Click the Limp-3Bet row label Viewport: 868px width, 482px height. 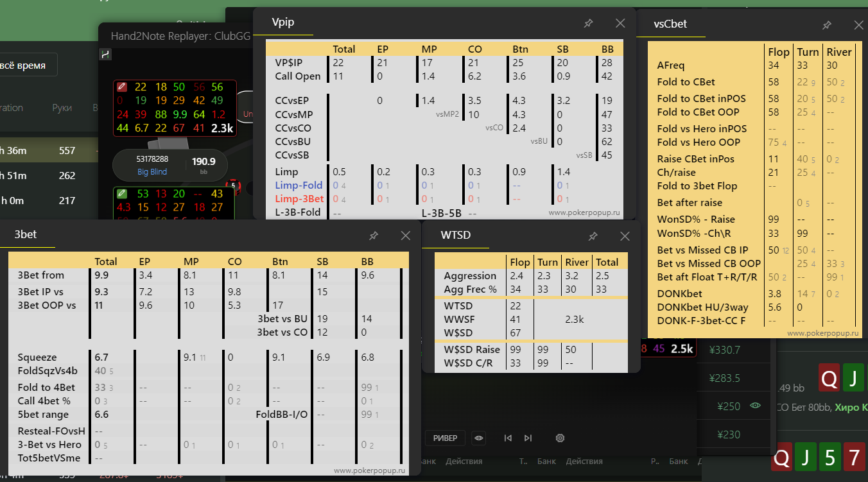coord(300,199)
